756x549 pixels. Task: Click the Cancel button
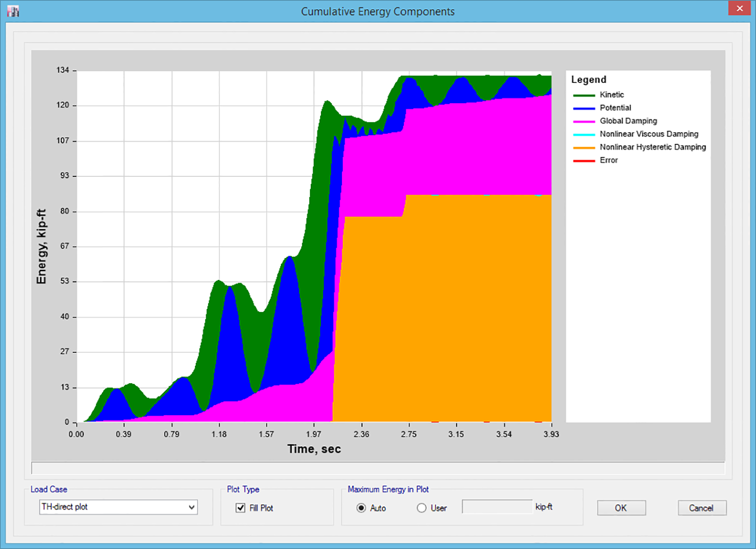[x=702, y=508]
